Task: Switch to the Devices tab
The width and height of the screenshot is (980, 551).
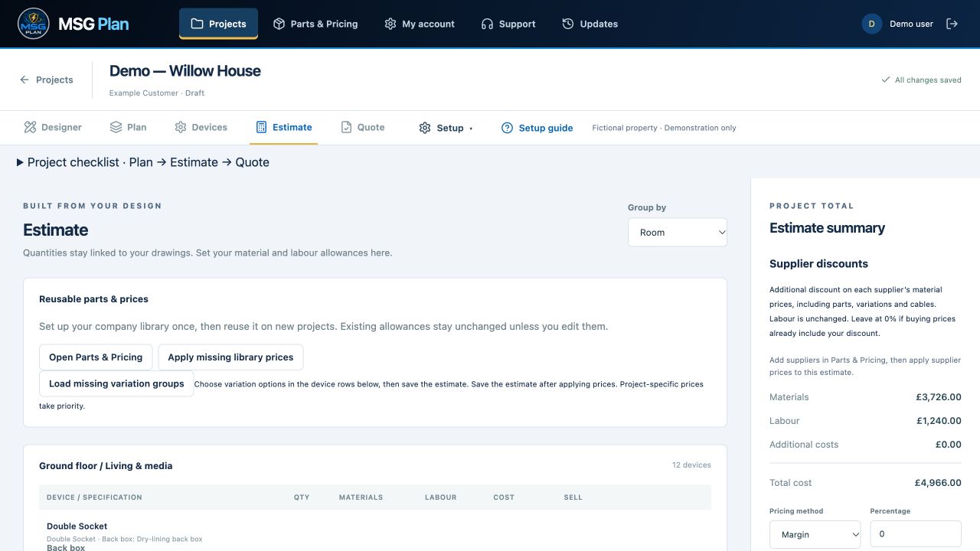Action: click(x=201, y=127)
